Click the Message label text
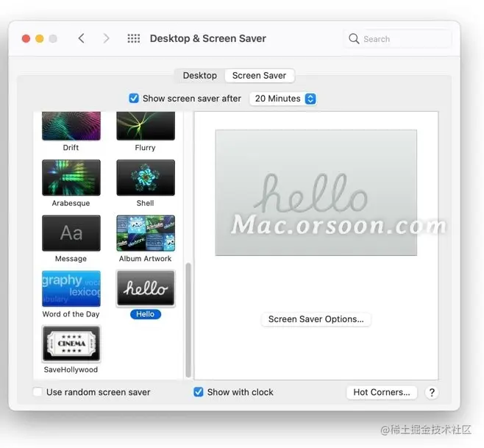 71,259
